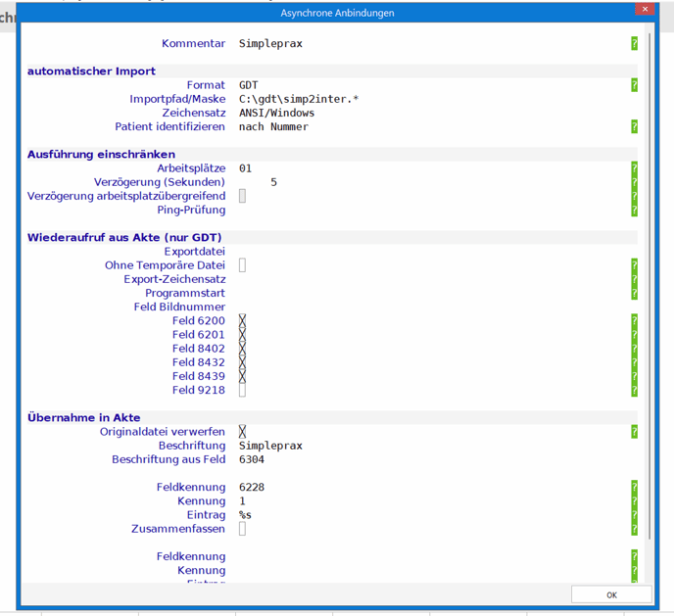Viewport: 674px width, 616px height.
Task: Open help icon for Zusammenfassen
Action: tap(634, 529)
